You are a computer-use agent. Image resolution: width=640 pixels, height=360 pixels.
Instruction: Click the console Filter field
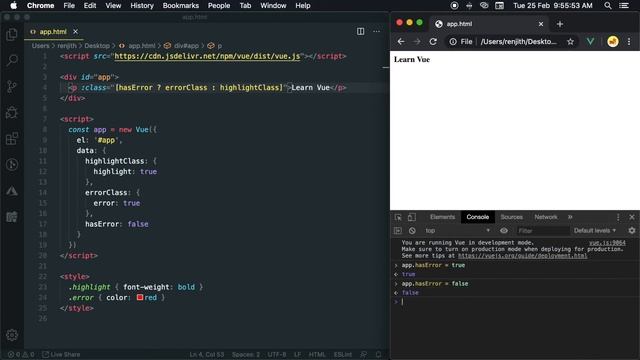pyautogui.click(x=542, y=231)
